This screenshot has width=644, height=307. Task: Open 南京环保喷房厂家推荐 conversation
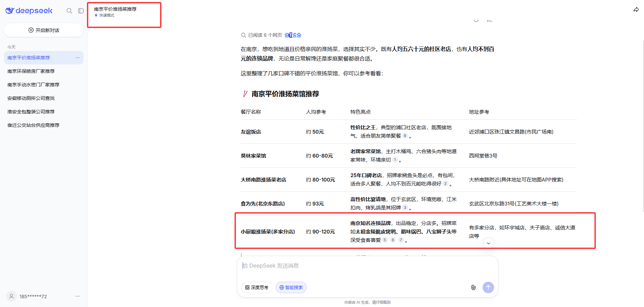[44, 71]
